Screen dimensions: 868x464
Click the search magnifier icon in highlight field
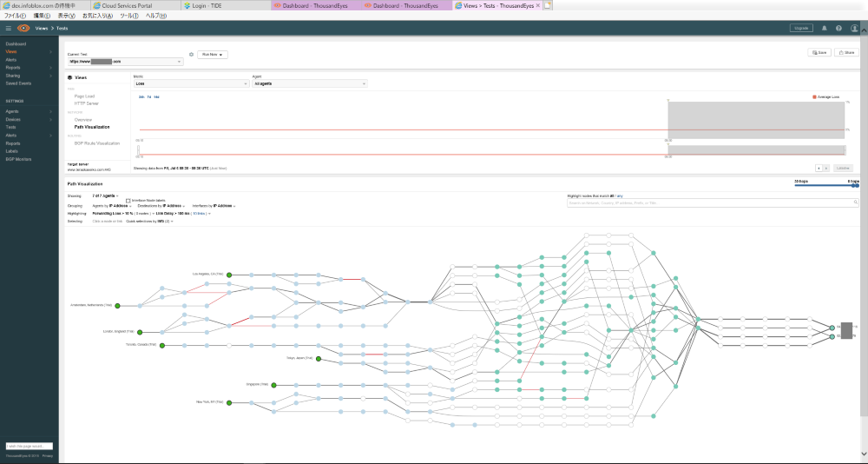tap(854, 203)
